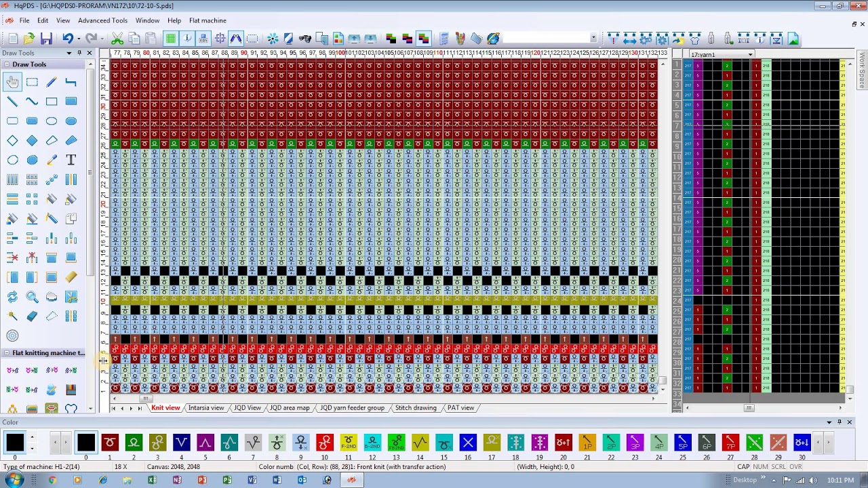Cut selection with the scissors icon
Screen dimensions: 868x488
coord(117,39)
